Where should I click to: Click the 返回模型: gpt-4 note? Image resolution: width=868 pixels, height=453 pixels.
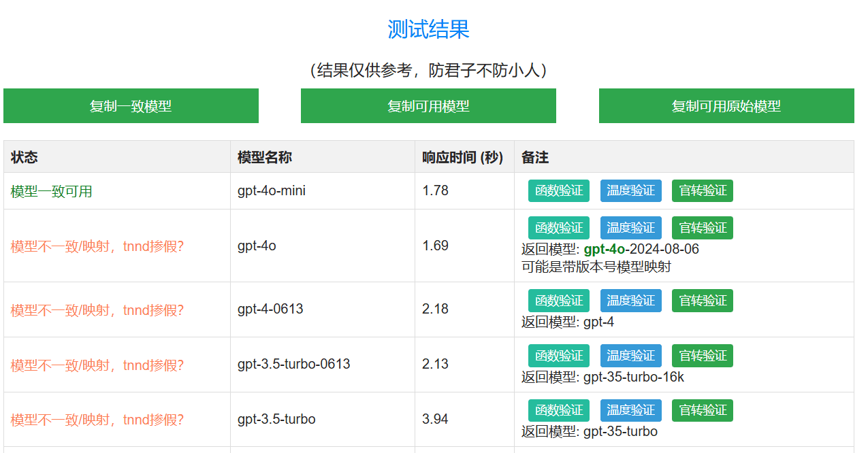pyautogui.click(x=568, y=322)
